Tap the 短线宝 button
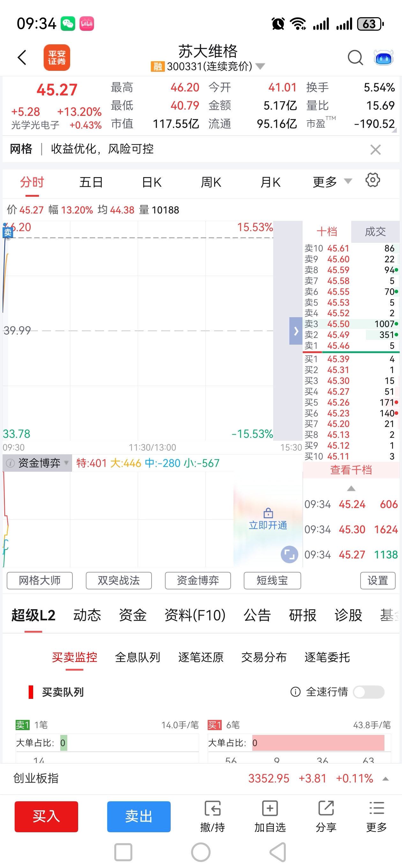This screenshot has height=868, width=402. pyautogui.click(x=272, y=580)
